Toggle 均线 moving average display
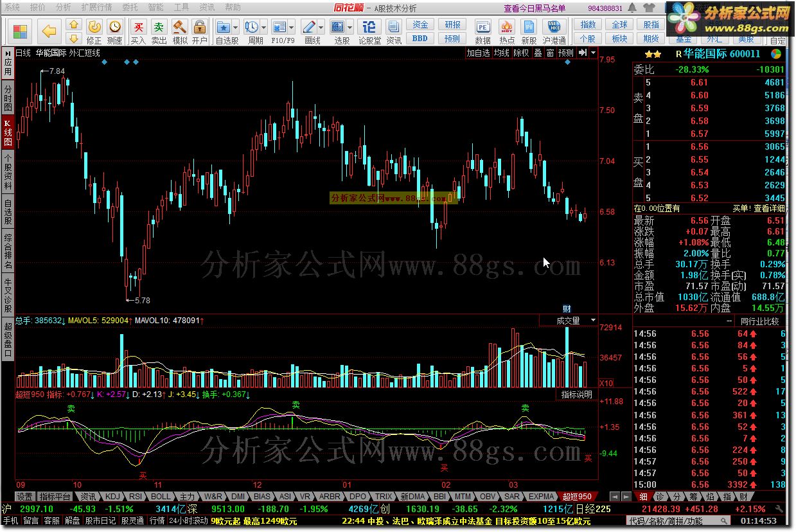The height and width of the screenshot is (532, 796). click(502, 53)
